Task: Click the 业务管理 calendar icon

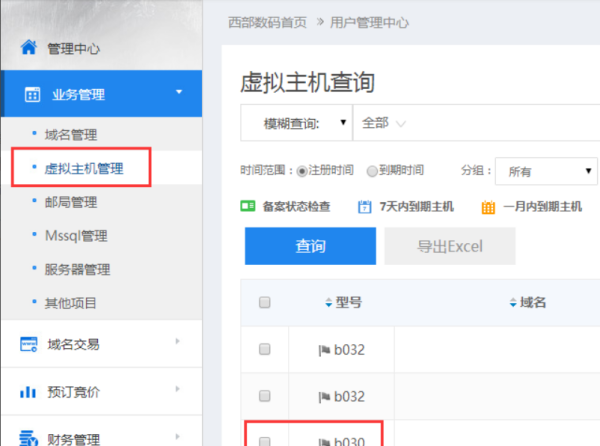Action: (x=32, y=94)
